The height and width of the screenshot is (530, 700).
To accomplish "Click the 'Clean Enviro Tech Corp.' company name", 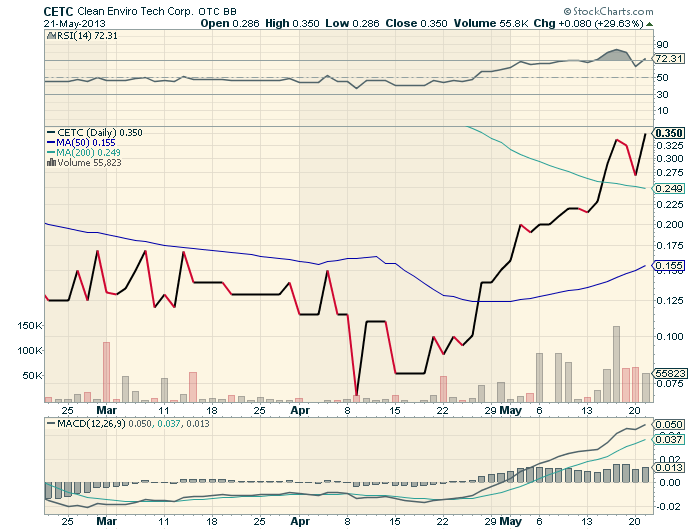I will 136,11.
